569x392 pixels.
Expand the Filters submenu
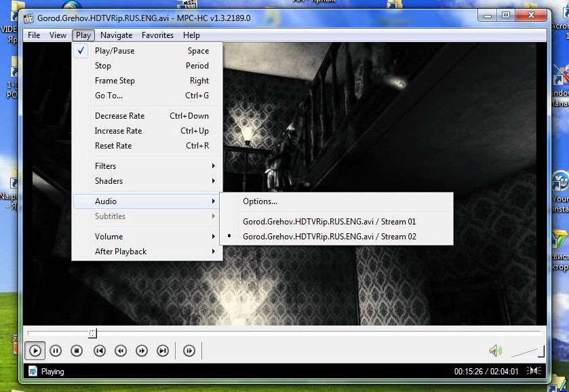pos(147,166)
